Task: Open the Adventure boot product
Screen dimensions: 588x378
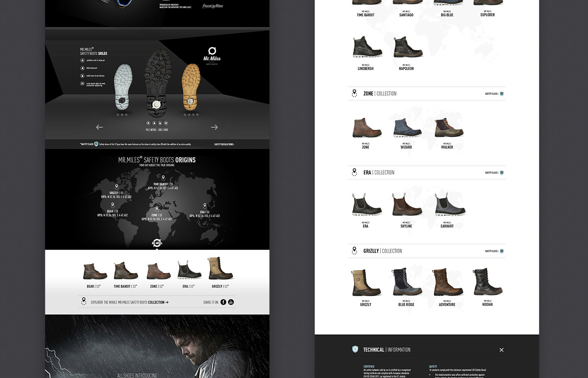Action: click(448, 282)
